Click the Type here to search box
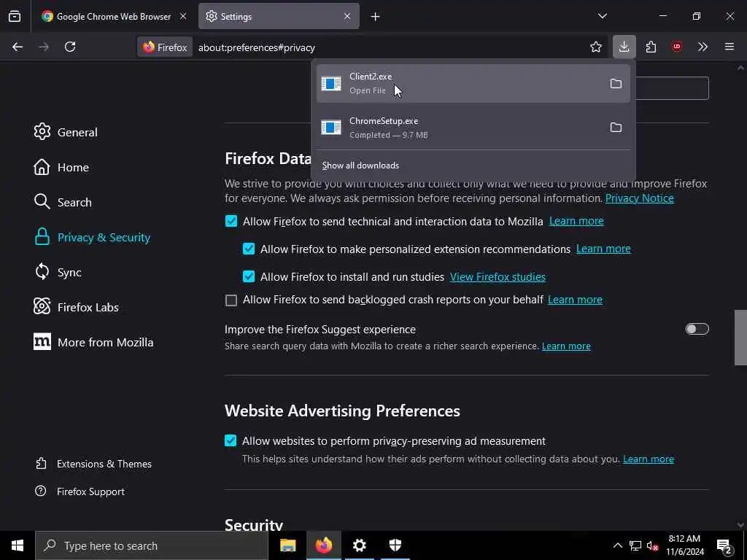Screen dimensions: 747x560 pyautogui.click(x=152, y=545)
